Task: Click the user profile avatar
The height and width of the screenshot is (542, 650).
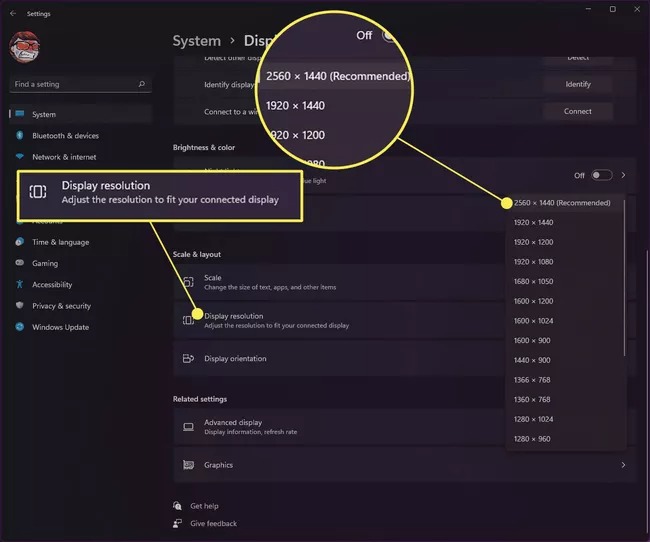Action: pos(24,47)
